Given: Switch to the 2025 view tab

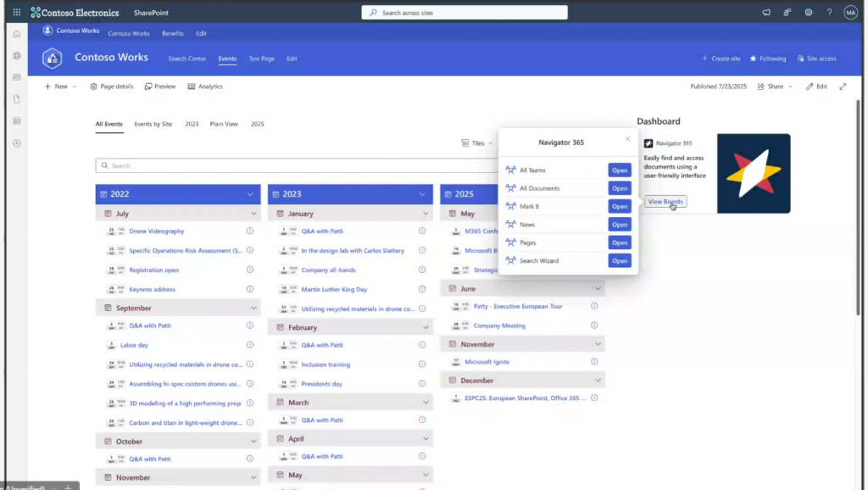Looking at the screenshot, I should pos(258,124).
